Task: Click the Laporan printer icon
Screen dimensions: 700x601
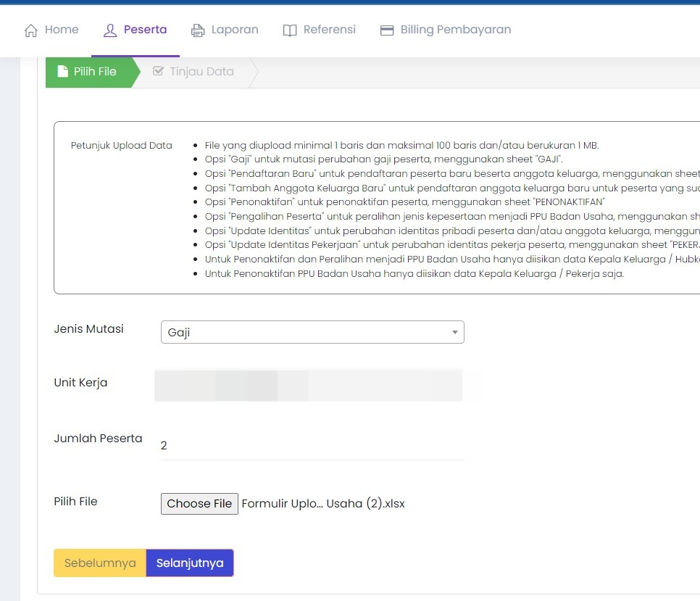Action: [x=198, y=30]
